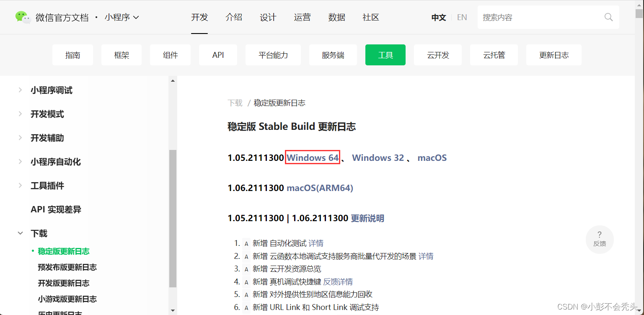
Task: Open the 更新说明 release notes link
Action: (x=367, y=218)
